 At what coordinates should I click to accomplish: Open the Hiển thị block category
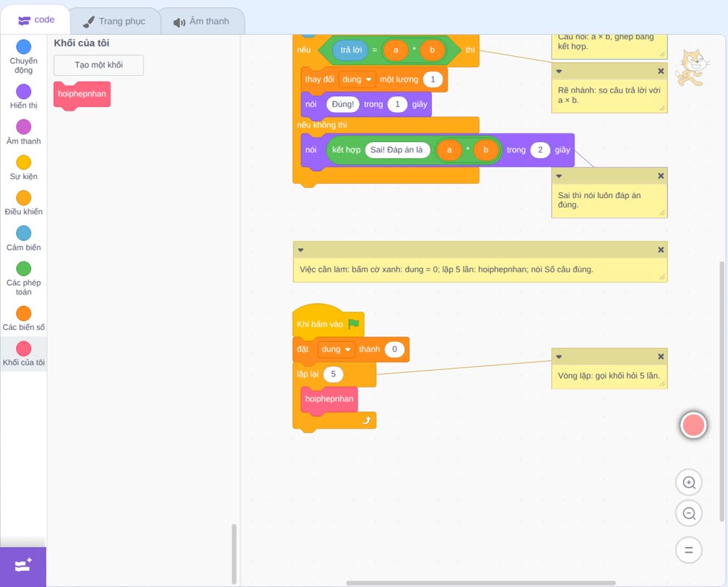[x=23, y=97]
